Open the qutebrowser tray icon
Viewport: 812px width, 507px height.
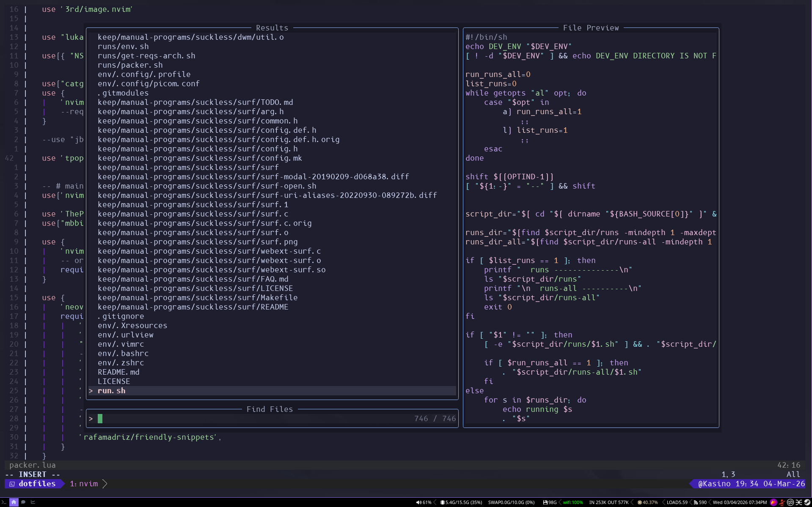click(x=790, y=502)
